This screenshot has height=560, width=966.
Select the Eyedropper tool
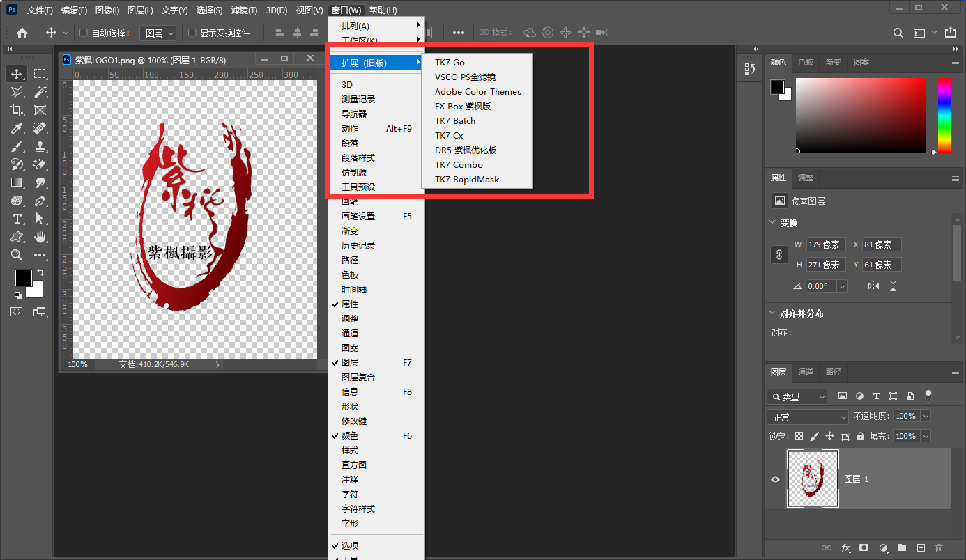coord(17,128)
